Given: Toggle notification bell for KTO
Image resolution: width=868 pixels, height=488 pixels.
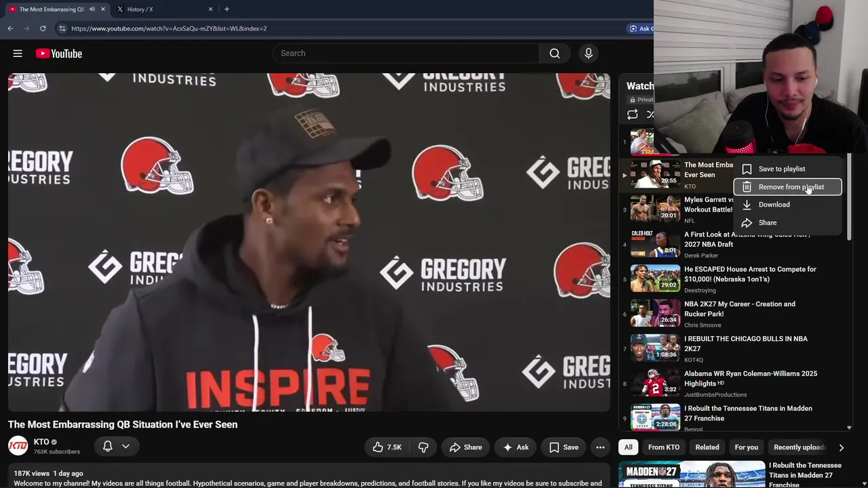Looking at the screenshot, I should 107,446.
